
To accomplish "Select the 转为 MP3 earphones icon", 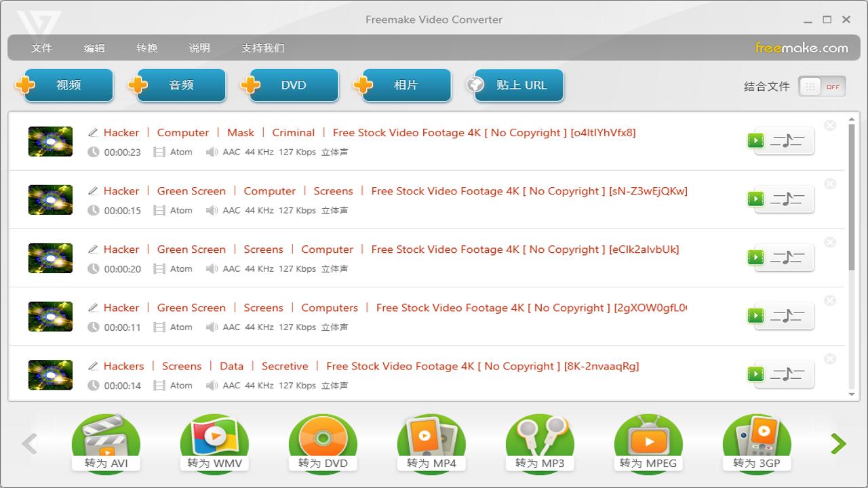I will [540, 443].
